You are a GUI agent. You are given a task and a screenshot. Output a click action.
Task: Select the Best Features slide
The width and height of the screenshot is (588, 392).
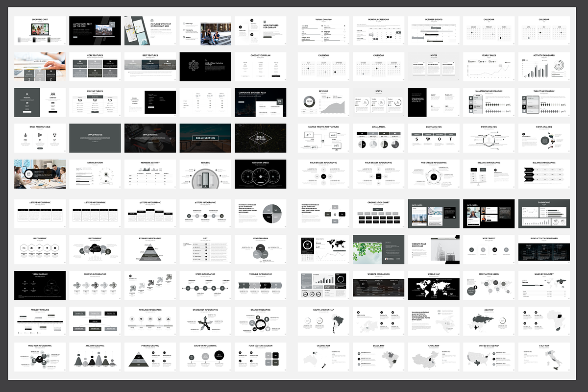150,66
